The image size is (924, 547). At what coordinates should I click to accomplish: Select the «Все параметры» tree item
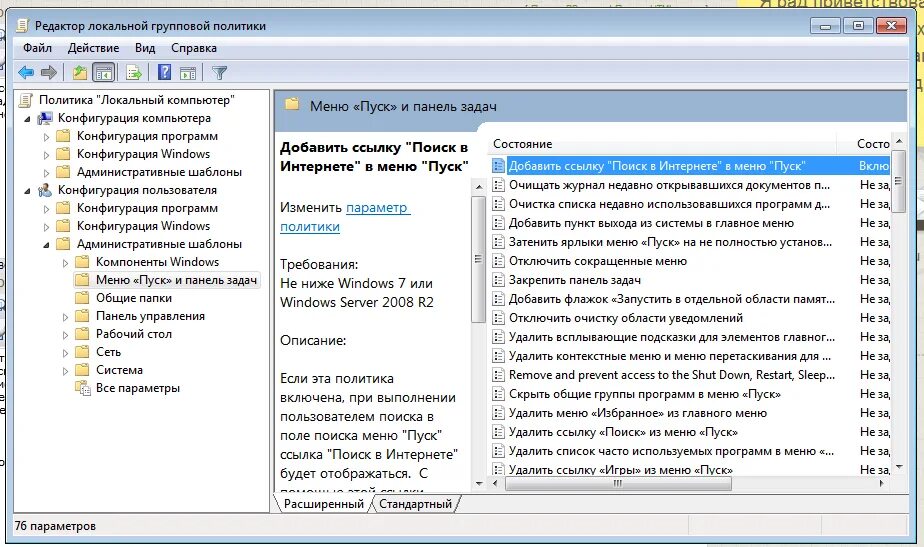(x=138, y=388)
